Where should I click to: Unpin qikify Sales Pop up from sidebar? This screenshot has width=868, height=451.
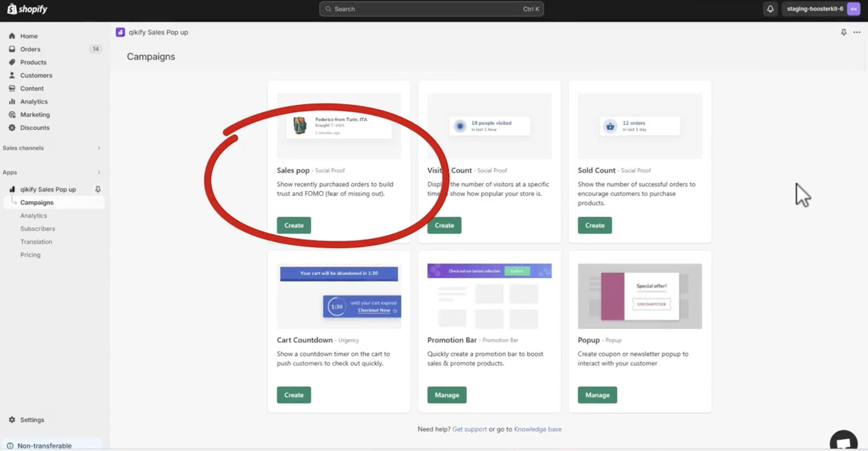(98, 190)
